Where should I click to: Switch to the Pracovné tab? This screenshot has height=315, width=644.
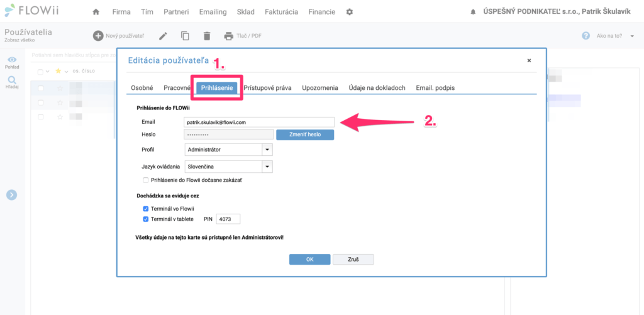(x=177, y=87)
